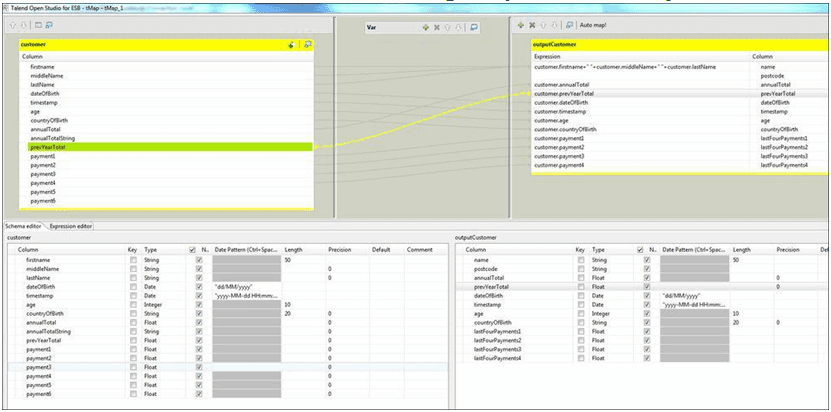Remove the selected output table
Image resolution: width=831 pixels, height=412 pixels.
click(531, 24)
